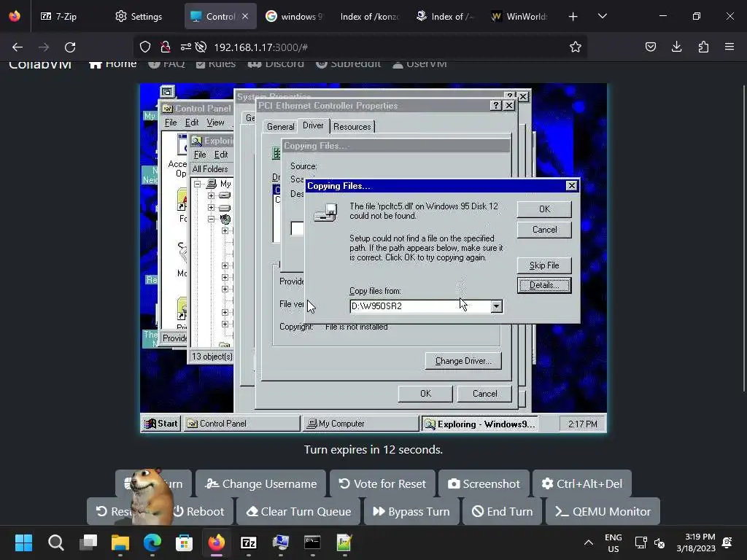The width and height of the screenshot is (747, 560).
Task: Open the View menu in Control Panel window
Action: 215,122
